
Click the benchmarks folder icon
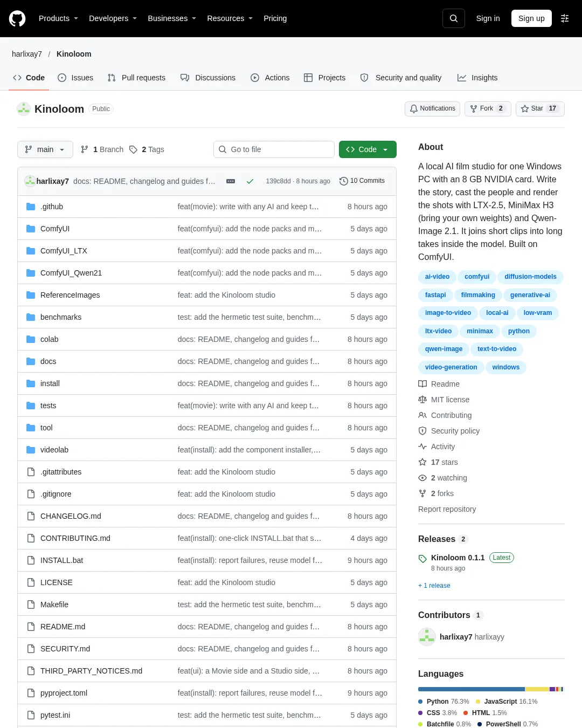[31, 317]
